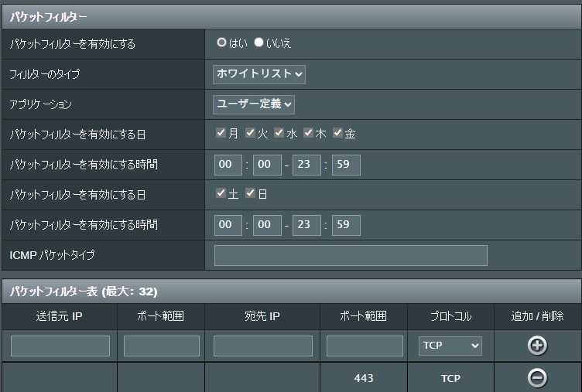Click weekend start hour field
Image resolution: width=582 pixels, height=392 pixels.
(228, 225)
